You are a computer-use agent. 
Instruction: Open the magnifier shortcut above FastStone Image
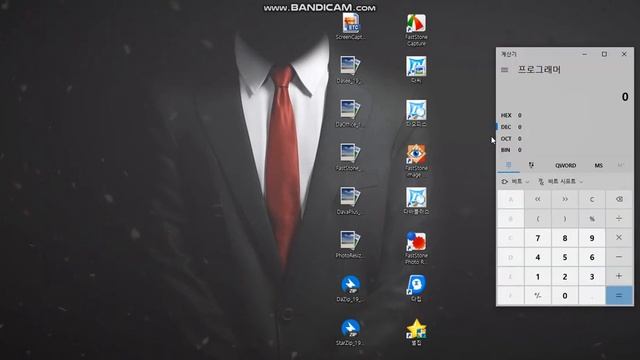point(416,113)
